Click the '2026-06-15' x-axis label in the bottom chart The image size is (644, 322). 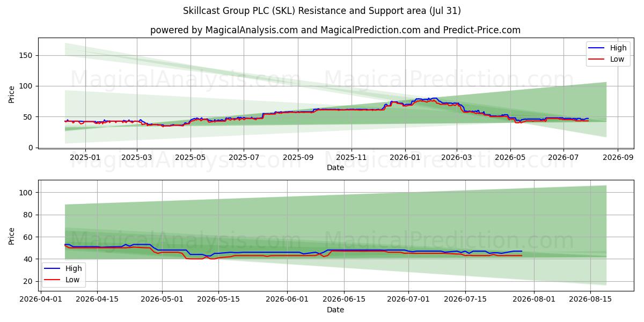pos(344,300)
